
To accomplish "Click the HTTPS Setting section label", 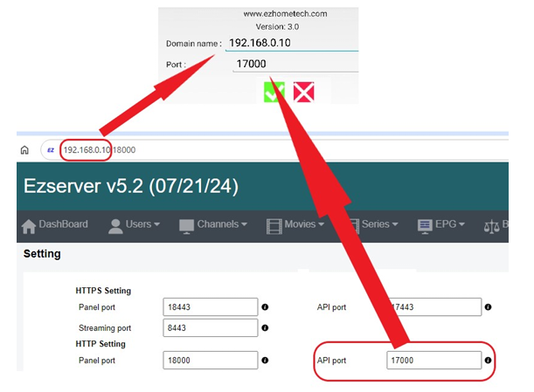I will (x=103, y=291).
